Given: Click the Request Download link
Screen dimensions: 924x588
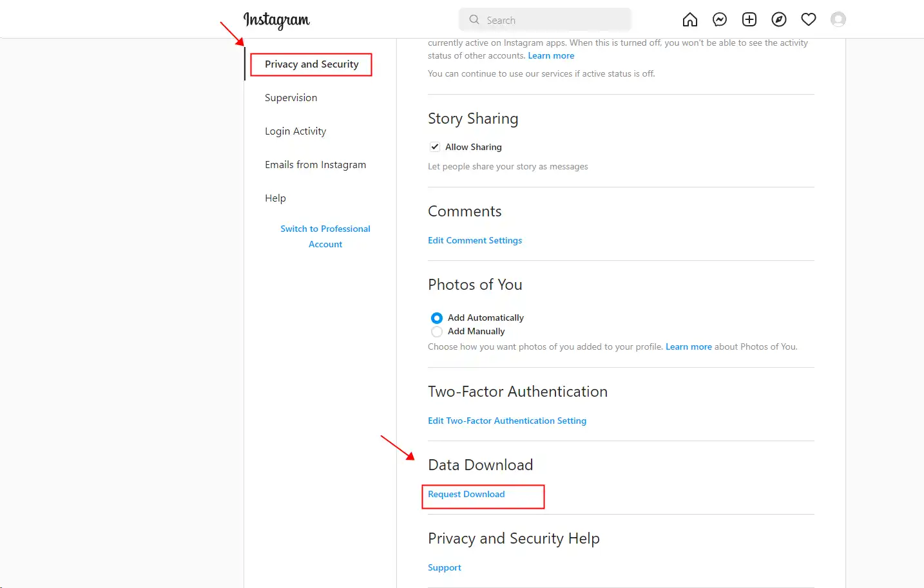Looking at the screenshot, I should (x=466, y=495).
